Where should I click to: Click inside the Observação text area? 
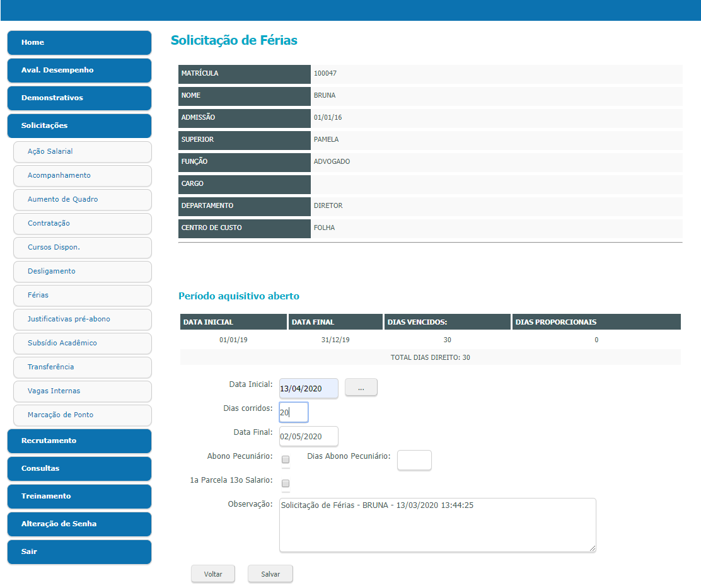pos(437,525)
